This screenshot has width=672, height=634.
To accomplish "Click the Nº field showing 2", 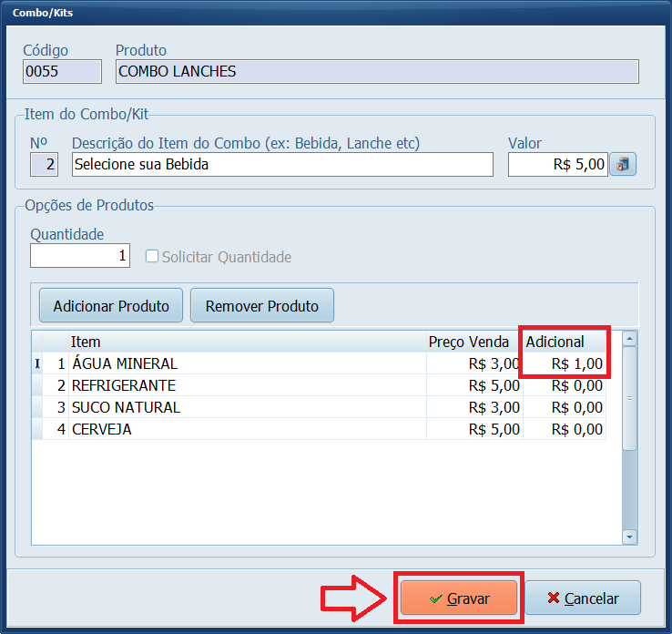I will click(x=44, y=164).
